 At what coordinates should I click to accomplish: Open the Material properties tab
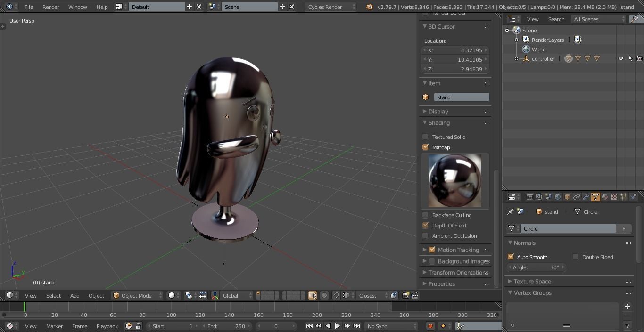click(x=605, y=197)
